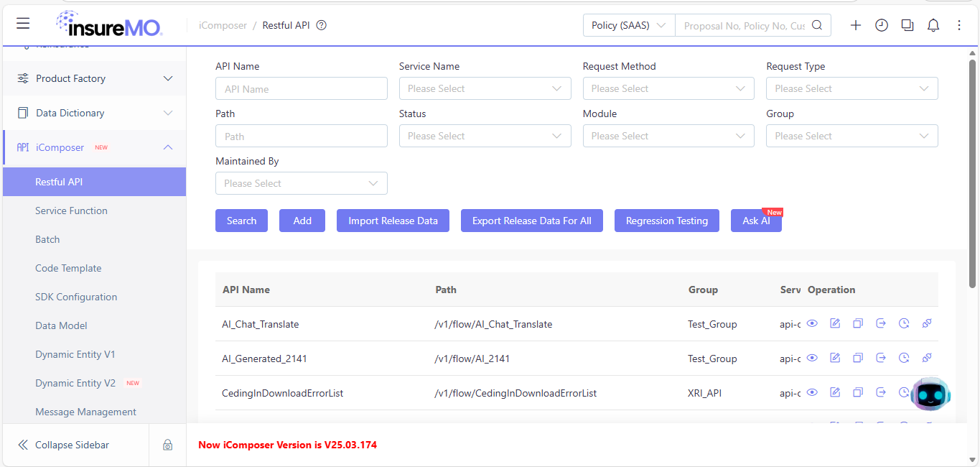Image resolution: width=980 pixels, height=467 pixels.
Task: Click the Ask AI button
Action: click(x=756, y=221)
